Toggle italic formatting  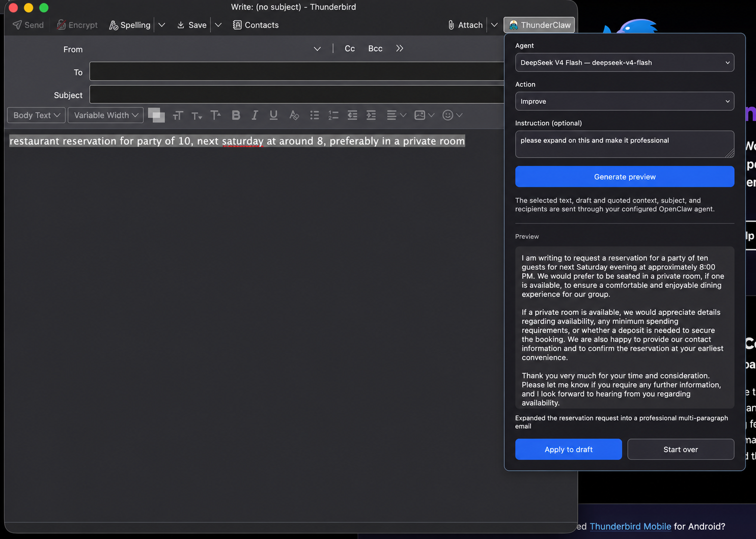[255, 116]
